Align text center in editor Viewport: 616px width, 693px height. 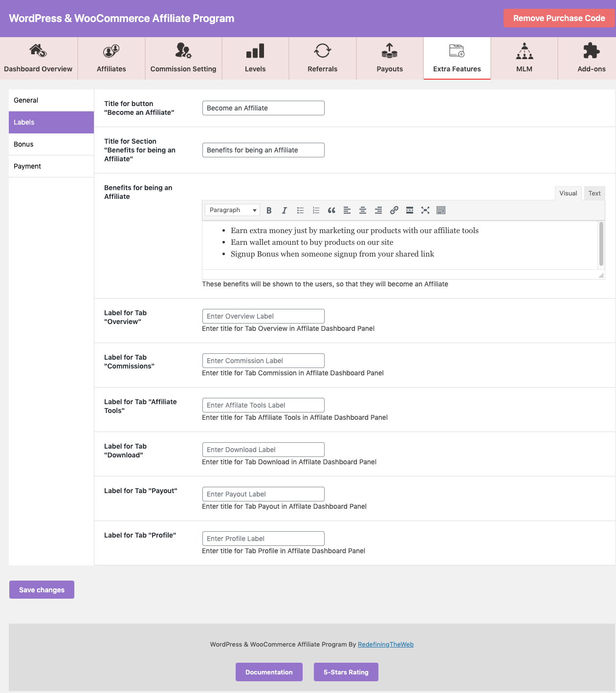click(363, 210)
